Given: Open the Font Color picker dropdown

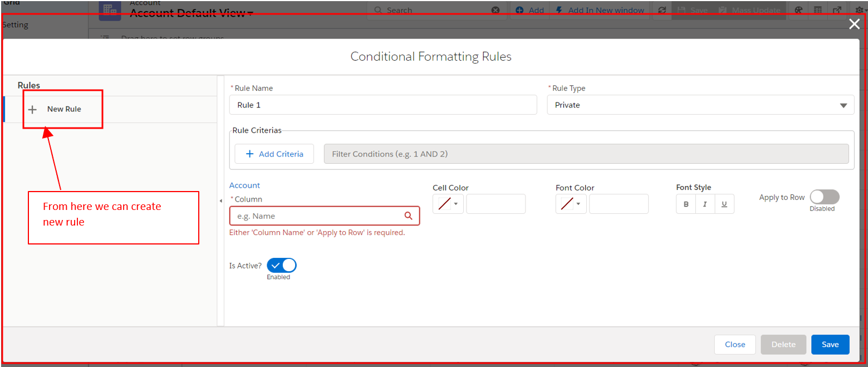Looking at the screenshot, I should point(571,204).
